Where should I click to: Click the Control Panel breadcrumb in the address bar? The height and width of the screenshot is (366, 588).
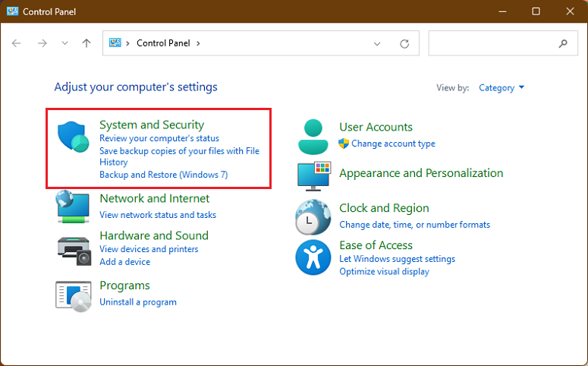pyautogui.click(x=163, y=43)
